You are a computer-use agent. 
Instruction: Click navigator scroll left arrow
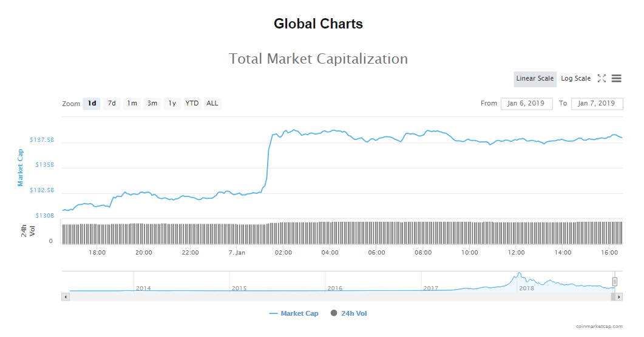click(x=66, y=297)
